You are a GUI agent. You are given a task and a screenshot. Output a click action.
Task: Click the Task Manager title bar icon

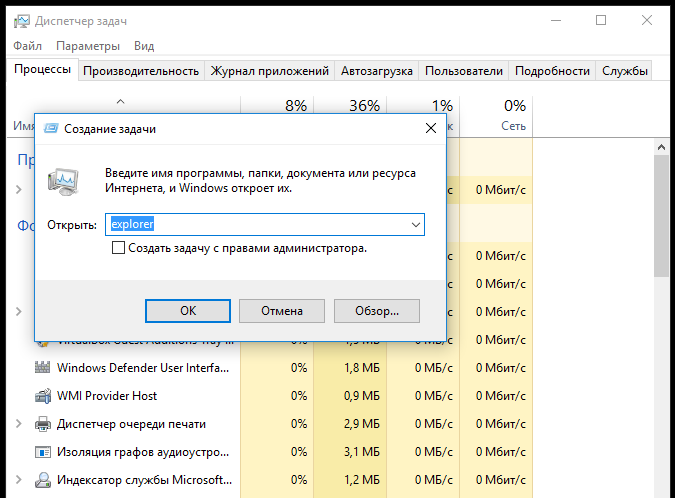(22, 21)
